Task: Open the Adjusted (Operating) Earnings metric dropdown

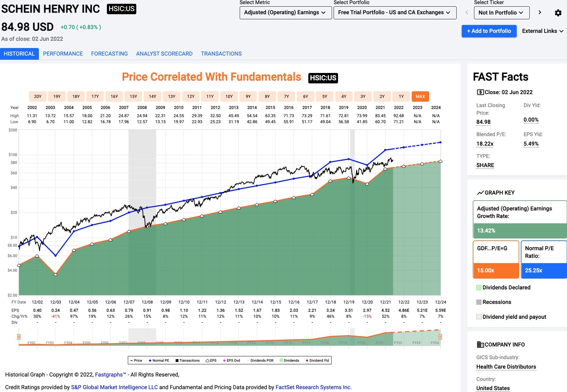Action: point(285,13)
